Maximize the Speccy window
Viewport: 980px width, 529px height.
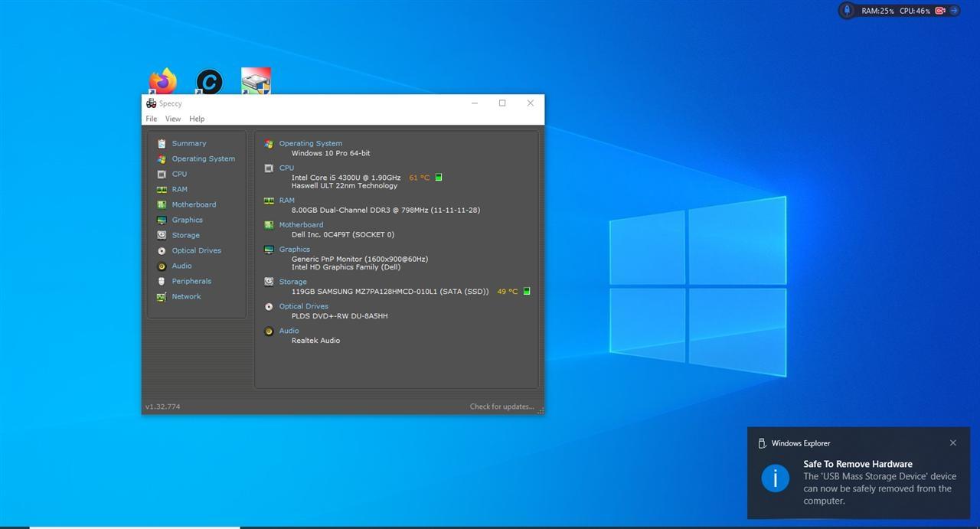(x=502, y=103)
